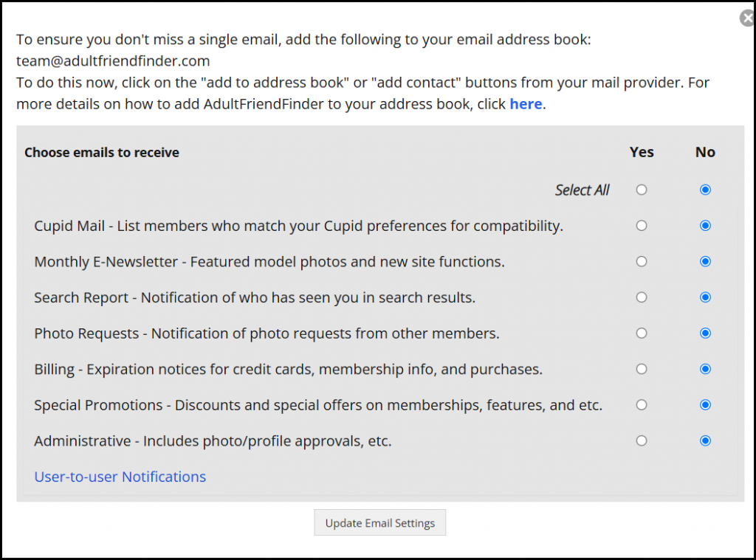Screen dimensions: 756x560
Task: Close the email settings dialog
Action: (748, 18)
